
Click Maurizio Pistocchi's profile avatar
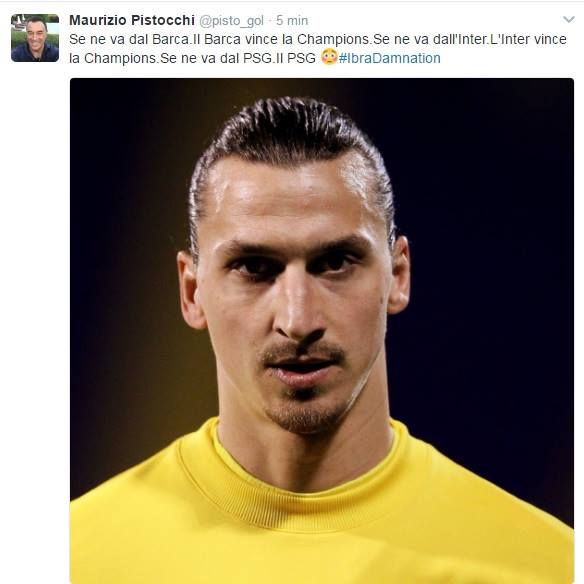point(35,38)
